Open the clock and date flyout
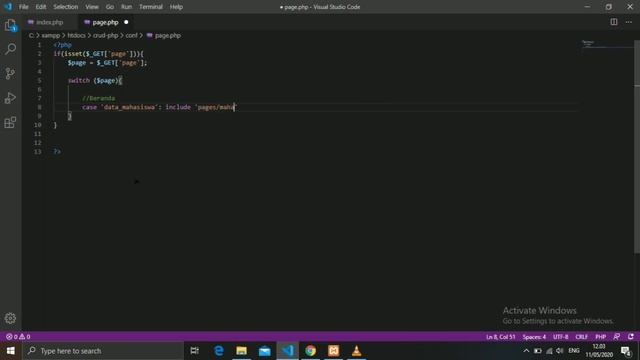The image size is (640, 360). pyautogui.click(x=599, y=351)
